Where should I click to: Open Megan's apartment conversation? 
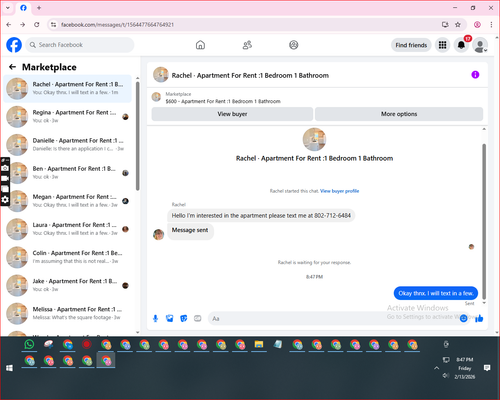pyautogui.click(x=68, y=201)
